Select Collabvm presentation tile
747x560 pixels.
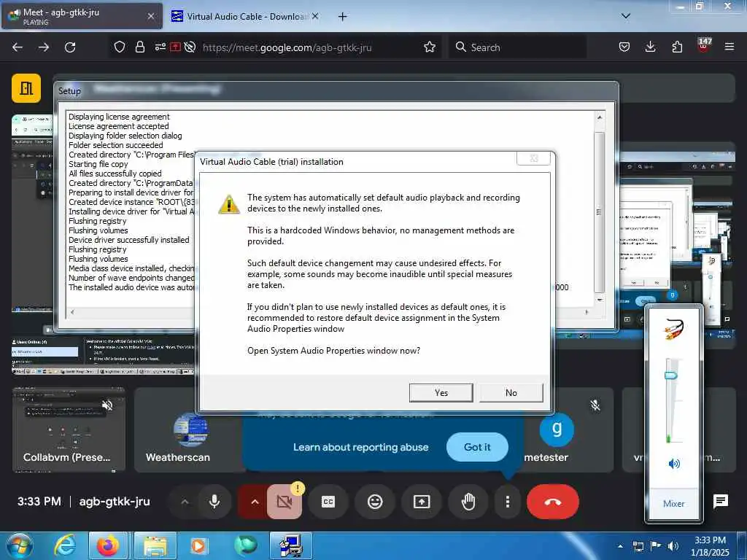pyautogui.click(x=69, y=430)
